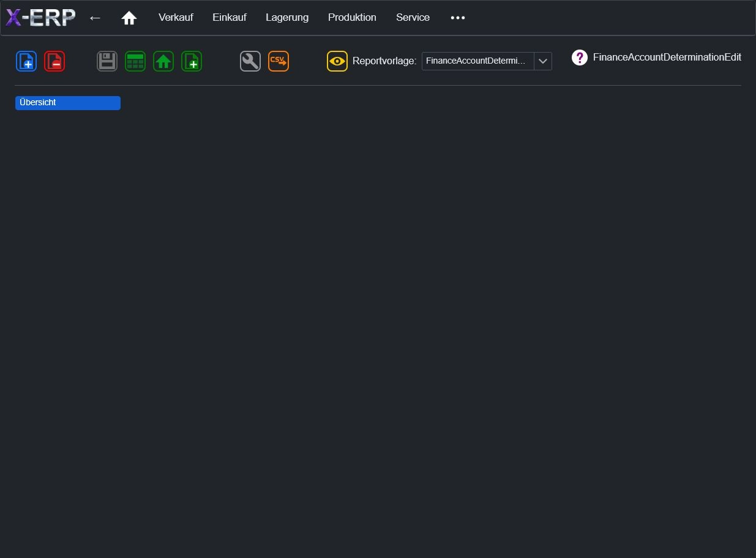Click the Reportvorlage FinanceAccountDetermi... field

click(477, 61)
